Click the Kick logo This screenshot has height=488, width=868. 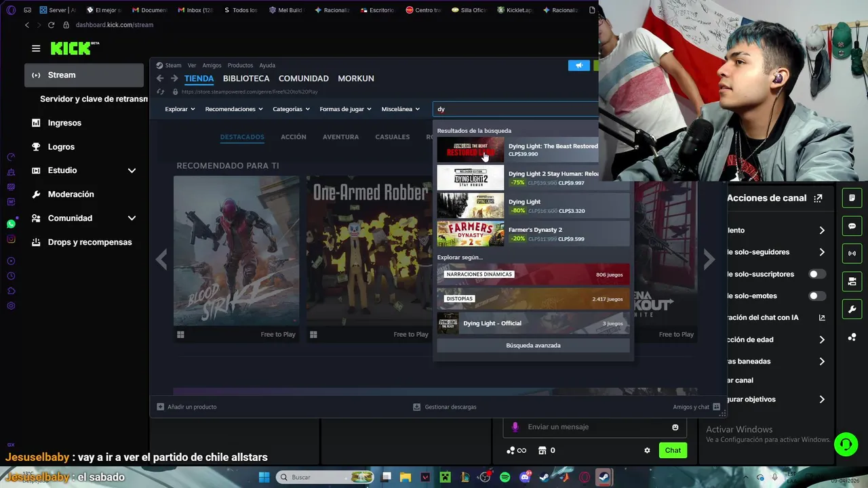tap(75, 48)
